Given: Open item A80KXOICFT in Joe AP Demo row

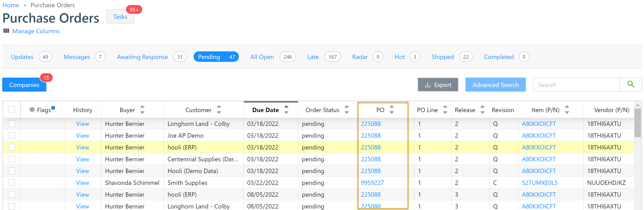Looking at the screenshot, I should click(x=539, y=135).
